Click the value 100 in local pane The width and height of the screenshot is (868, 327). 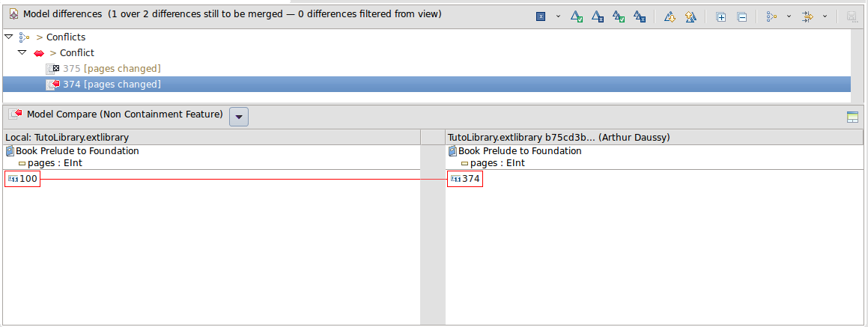click(x=28, y=179)
